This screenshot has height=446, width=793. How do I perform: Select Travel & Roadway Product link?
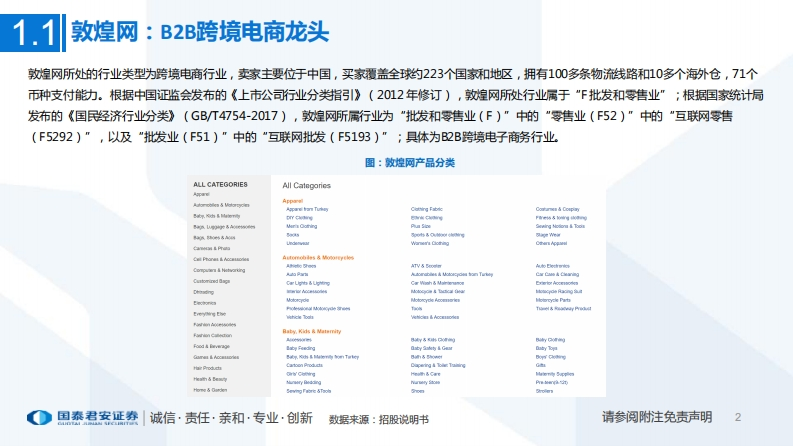(563, 308)
